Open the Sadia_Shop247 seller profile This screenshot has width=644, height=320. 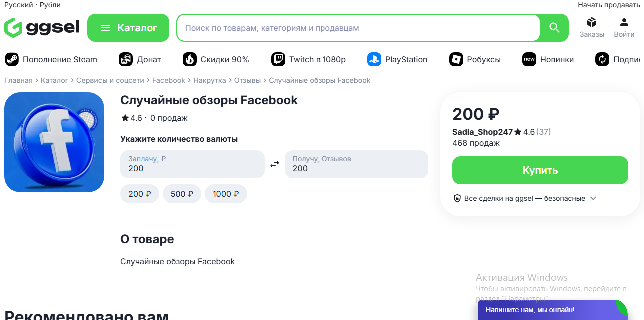pyautogui.click(x=482, y=132)
